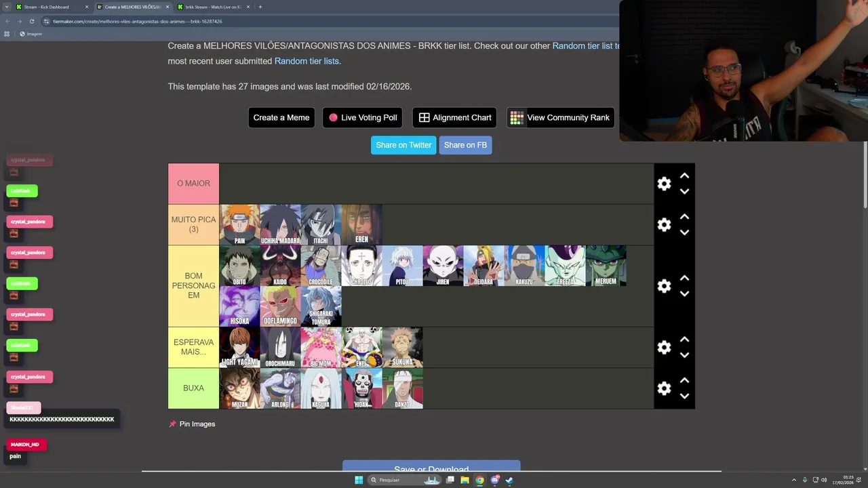The image size is (868, 488).
Task: Select the Crocodile character image
Action: pyautogui.click(x=321, y=266)
